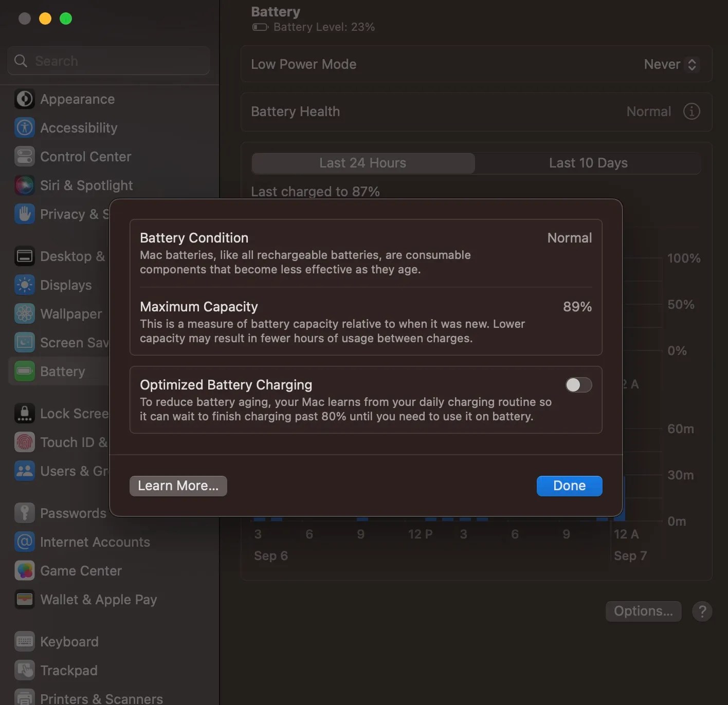Open the Options... menu

coord(643,611)
